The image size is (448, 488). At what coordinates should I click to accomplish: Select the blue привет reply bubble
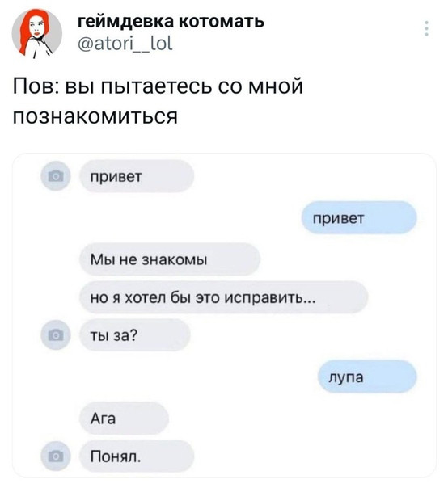[x=359, y=217]
